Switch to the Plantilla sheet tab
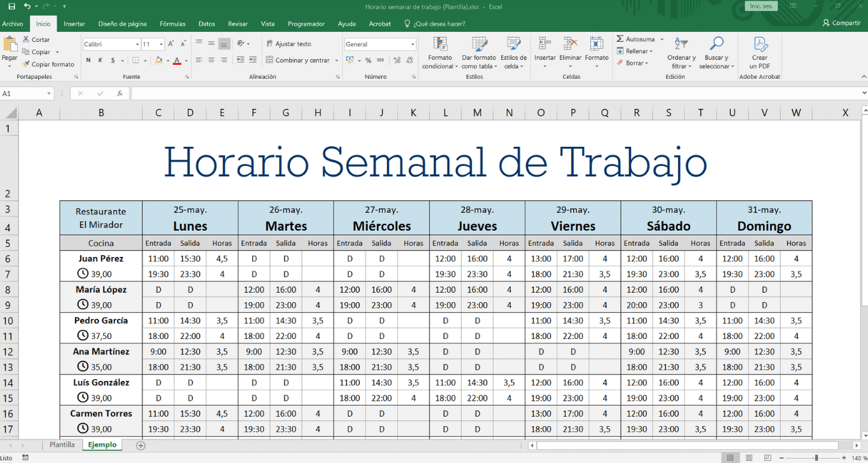The width and height of the screenshot is (868, 463). (62, 445)
